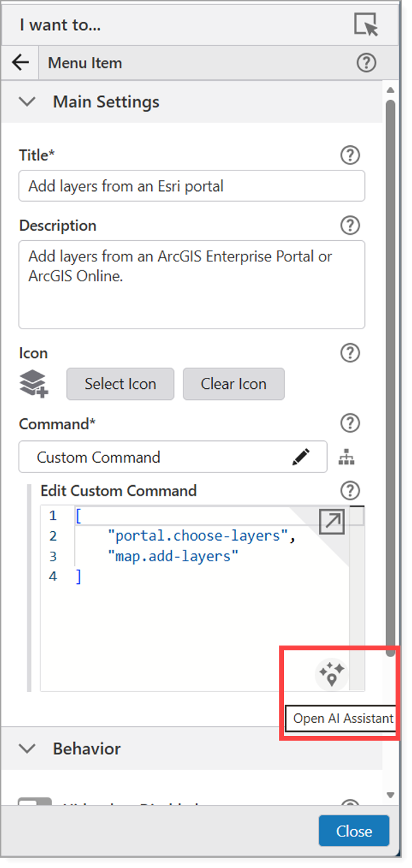The height and width of the screenshot is (868, 412).
Task: Toggle the partially visible switch under Behavior
Action: (34, 803)
